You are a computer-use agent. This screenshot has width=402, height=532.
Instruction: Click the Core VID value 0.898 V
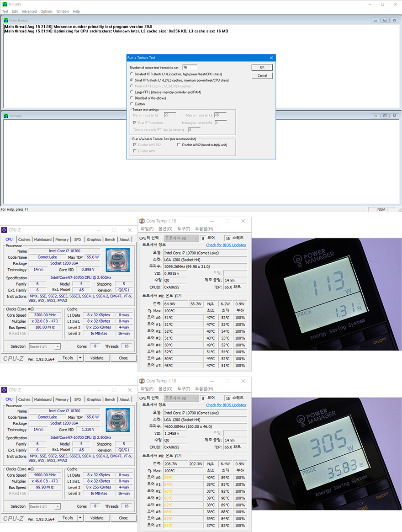88,269
